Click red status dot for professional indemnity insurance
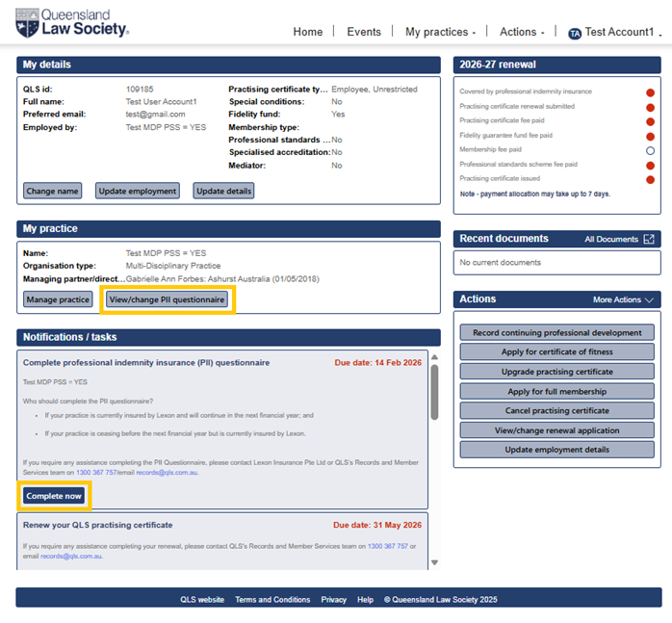Screen dimensions: 672x623 click(650, 92)
